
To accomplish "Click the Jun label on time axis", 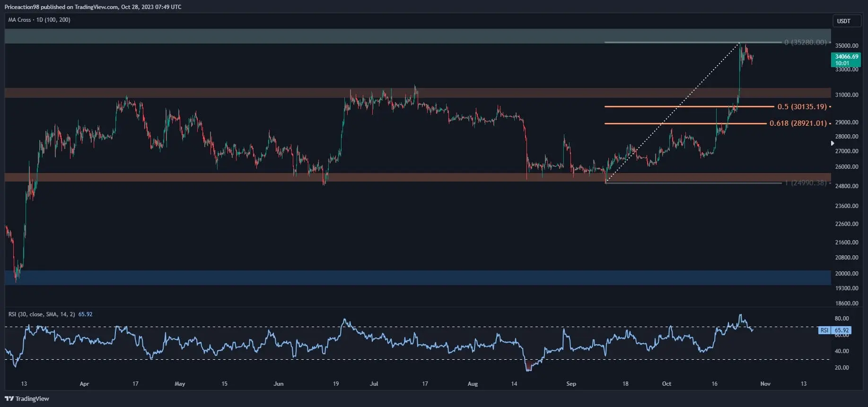I will [279, 384].
